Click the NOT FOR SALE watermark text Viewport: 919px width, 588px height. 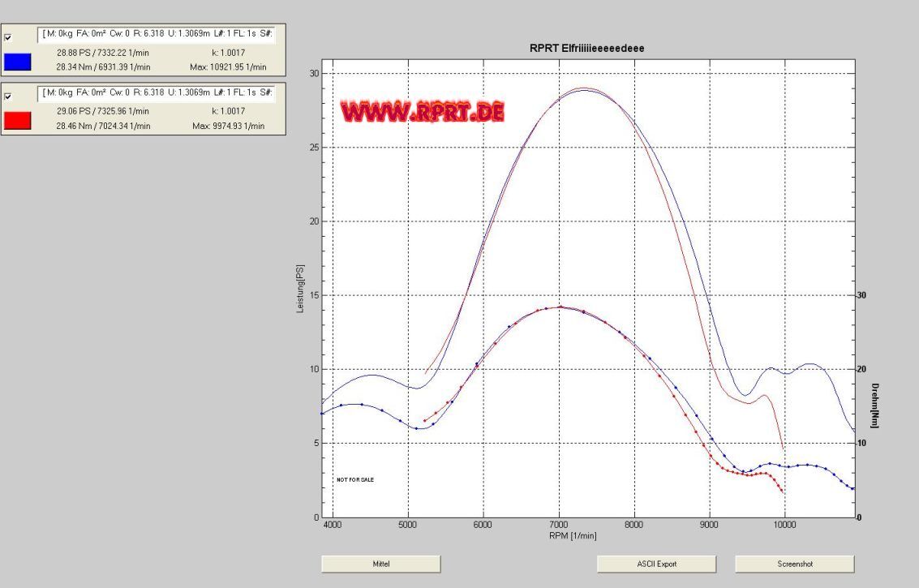(x=355, y=479)
